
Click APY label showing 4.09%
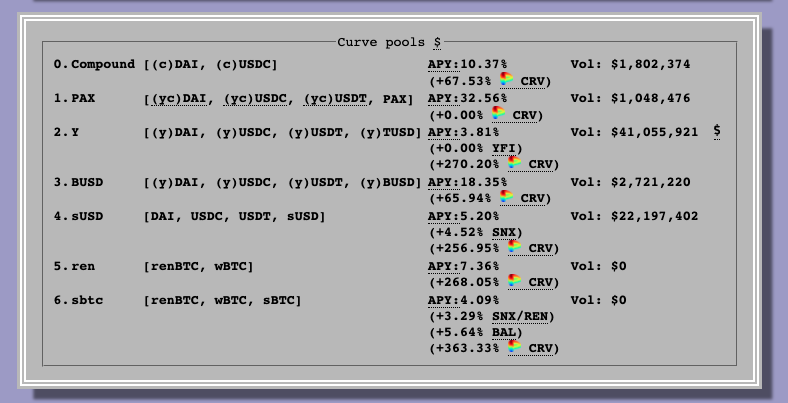(x=444, y=300)
